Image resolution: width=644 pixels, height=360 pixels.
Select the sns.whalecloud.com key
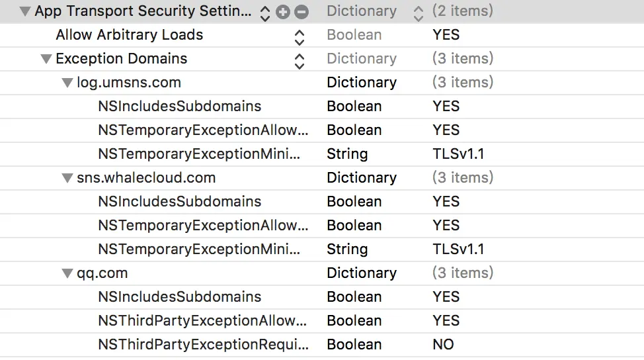tap(146, 178)
